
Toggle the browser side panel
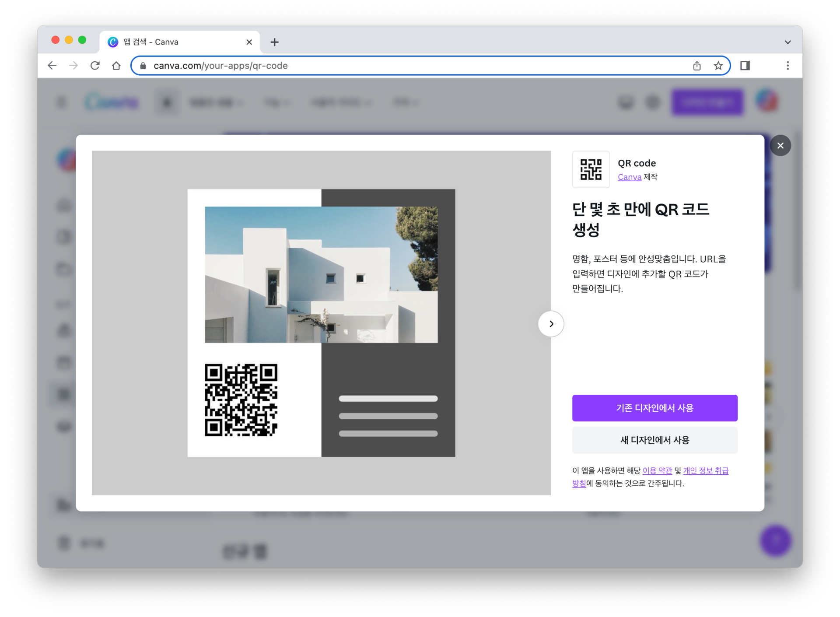tap(745, 66)
